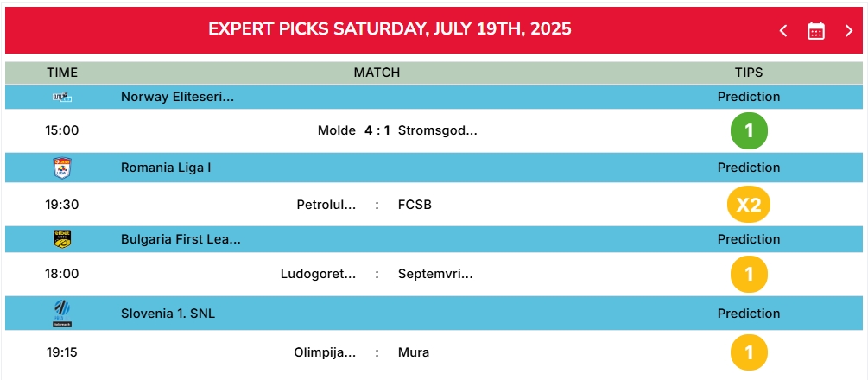Screen dimensions: 868x380
Task: Open the Molde 4:1 Stromsgodset match
Action: 397,130
